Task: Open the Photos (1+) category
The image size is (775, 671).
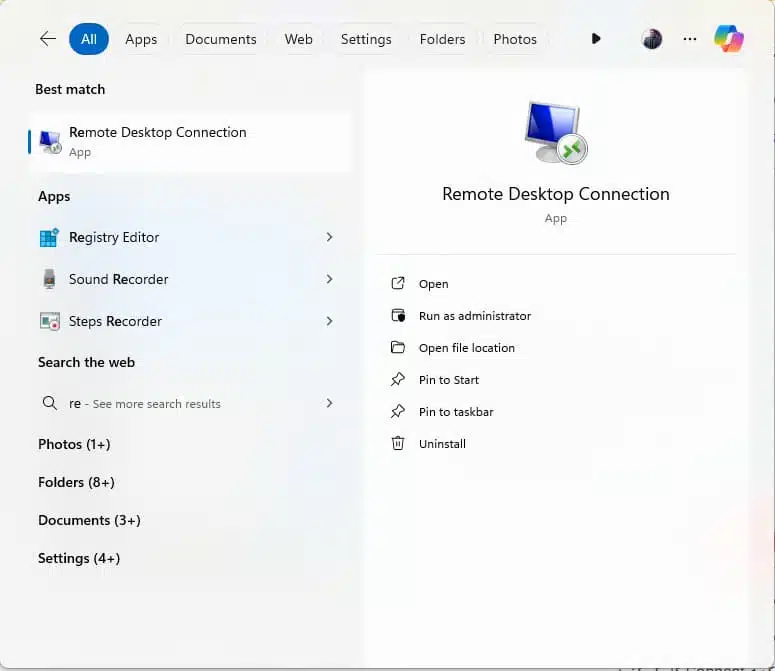Action: click(x=74, y=444)
